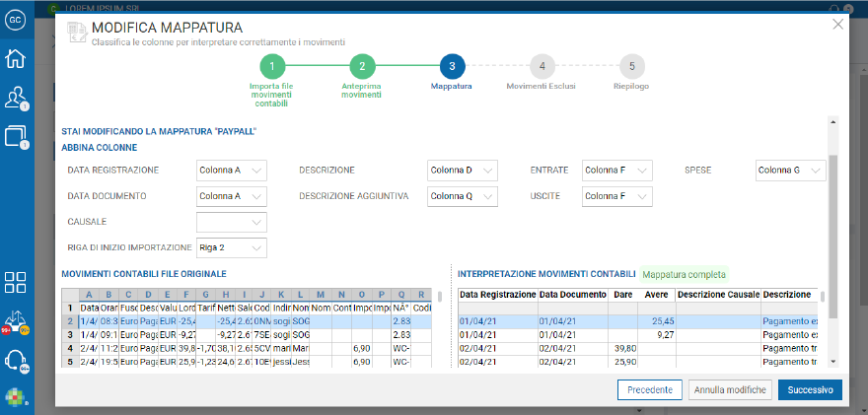Go to step 1 Importa file movimenti
Image resolution: width=868 pixels, height=415 pixels.
tap(272, 66)
